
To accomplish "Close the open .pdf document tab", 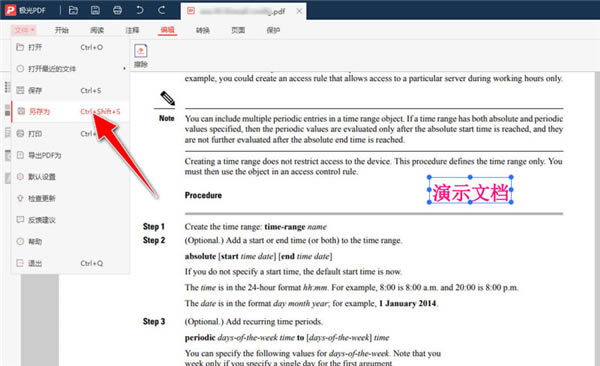I will (299, 11).
